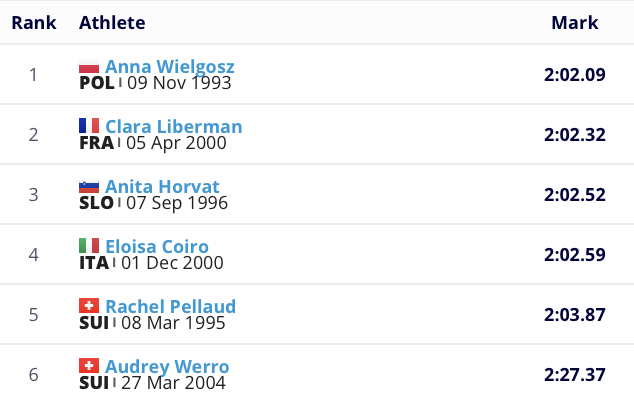Open Audrey Werro's athlete page
The image size is (634, 402).
click(167, 366)
